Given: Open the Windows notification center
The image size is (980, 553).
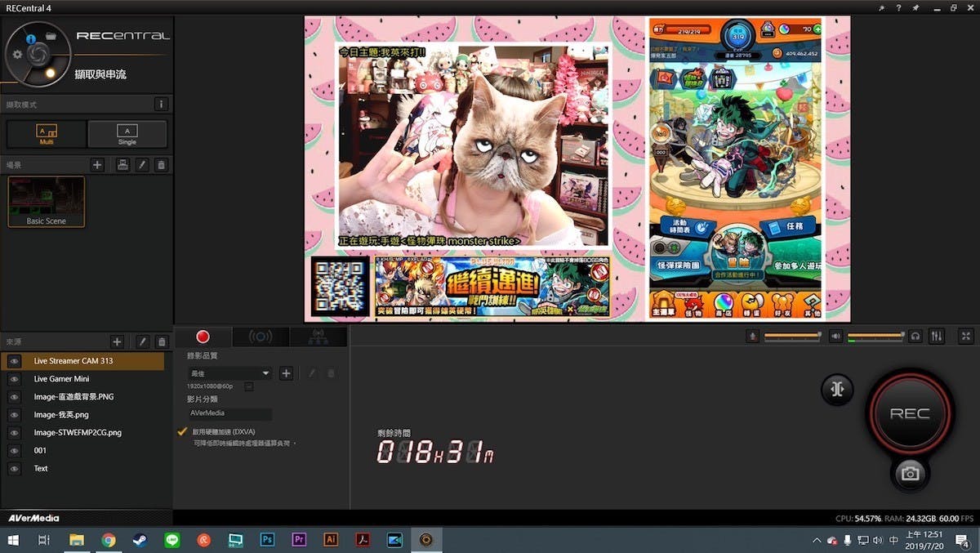Looking at the screenshot, I should pos(960,540).
